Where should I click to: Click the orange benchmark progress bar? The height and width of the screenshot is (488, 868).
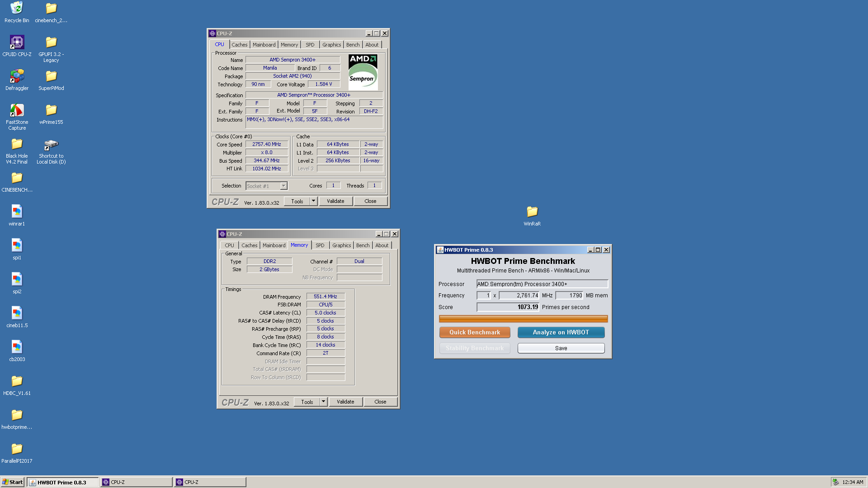523,319
